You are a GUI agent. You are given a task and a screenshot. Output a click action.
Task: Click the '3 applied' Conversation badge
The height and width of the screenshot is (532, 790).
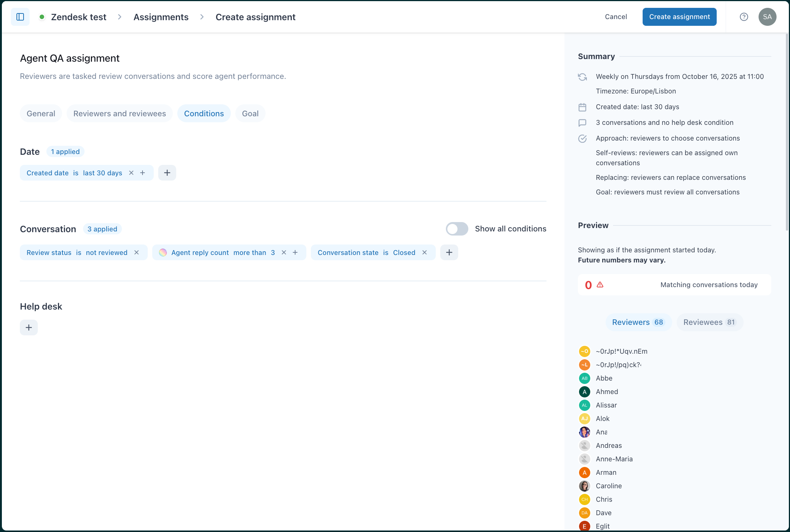tap(102, 229)
